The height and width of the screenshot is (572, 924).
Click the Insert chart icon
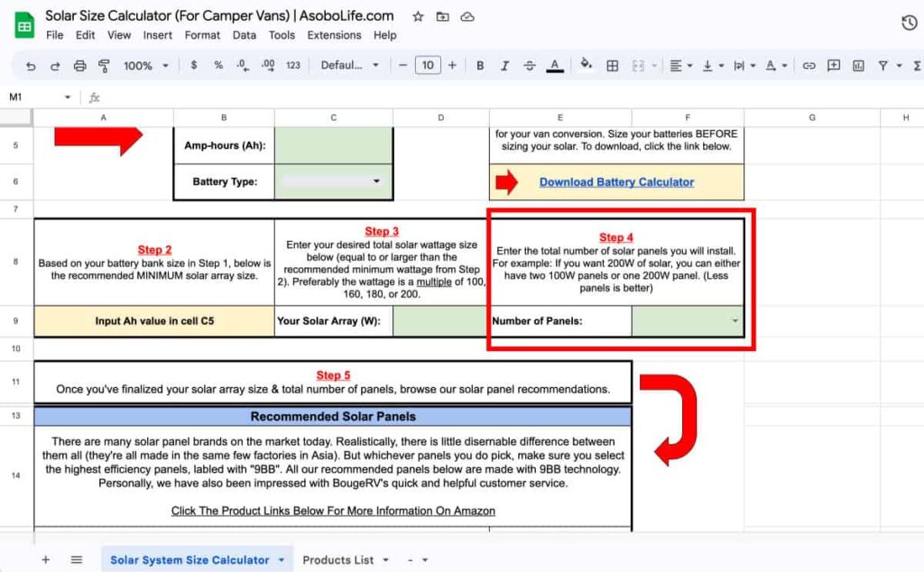[x=858, y=66]
